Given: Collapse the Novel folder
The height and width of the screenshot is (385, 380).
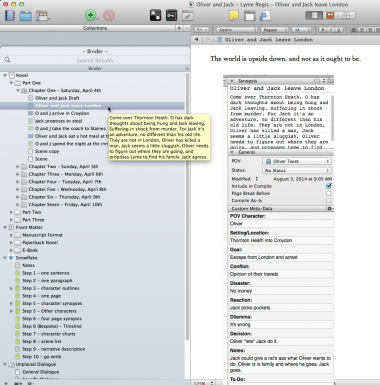Looking at the screenshot, I should click(x=5, y=75).
